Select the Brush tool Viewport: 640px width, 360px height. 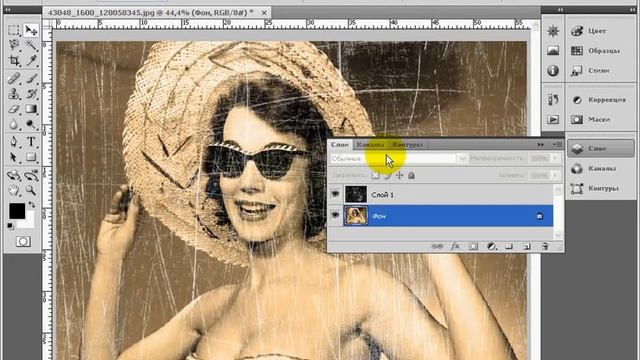coord(31,78)
